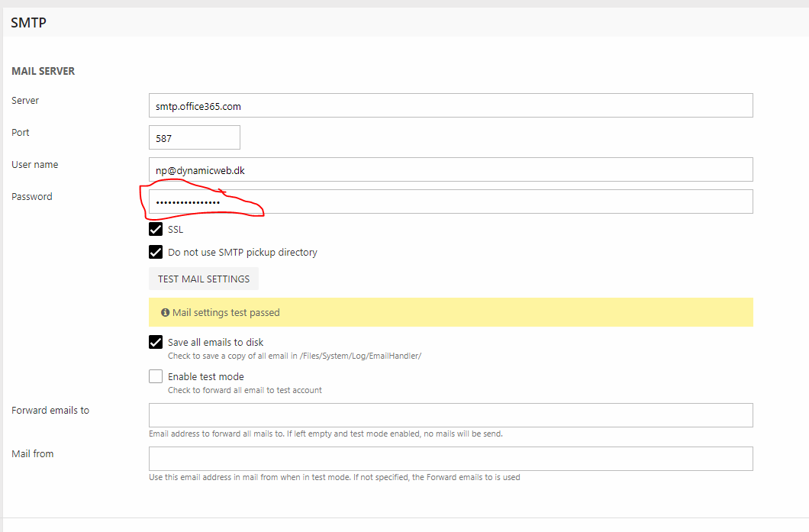The height and width of the screenshot is (532, 809).
Task: Disable the Save all emails to disk checkbox
Action: point(156,342)
